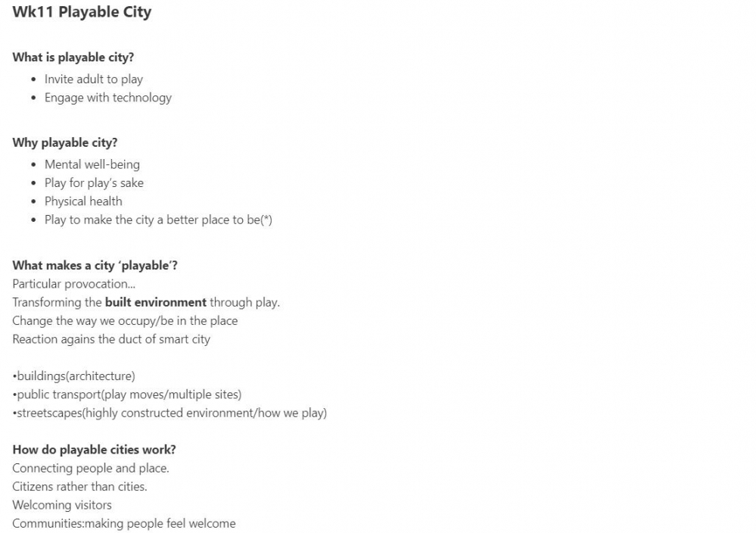The width and height of the screenshot is (756, 533).
Task: Click the 'What is playable city?' heading
Action: 73,57
